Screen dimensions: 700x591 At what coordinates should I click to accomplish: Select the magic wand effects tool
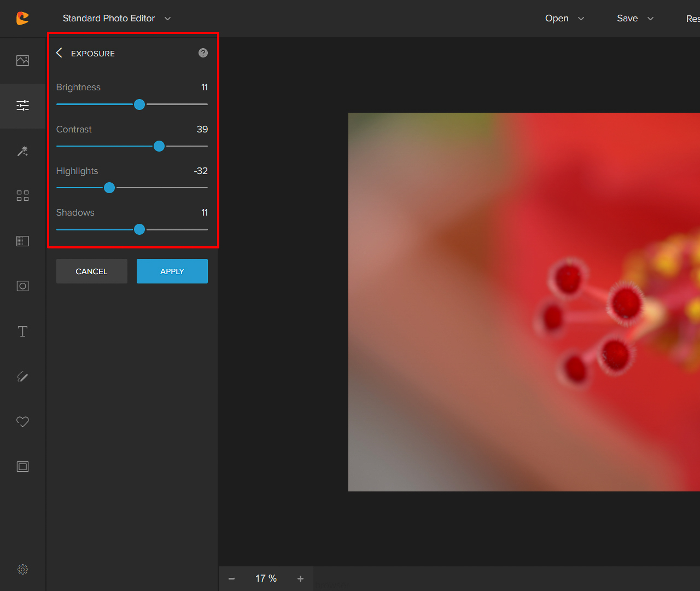[x=22, y=151]
